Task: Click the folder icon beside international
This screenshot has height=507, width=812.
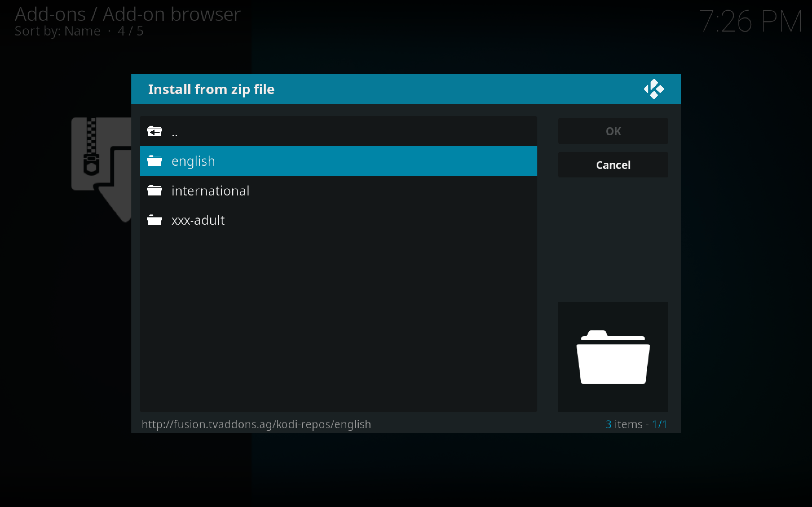Action: (x=154, y=190)
